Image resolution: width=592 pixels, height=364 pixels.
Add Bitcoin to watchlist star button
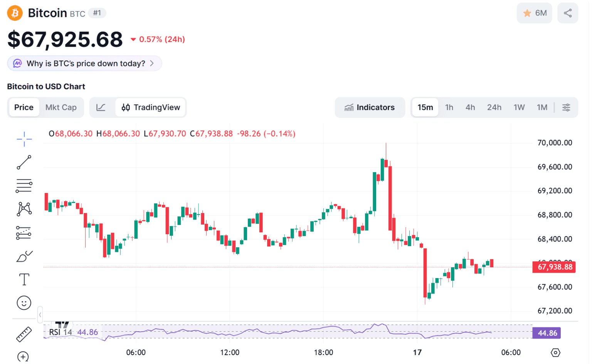[x=535, y=13]
